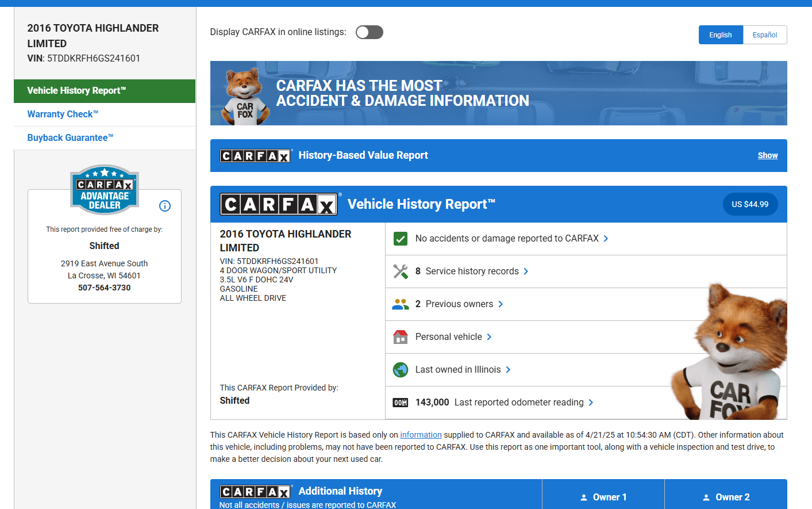The width and height of the screenshot is (812, 509).
Task: Click the Additional History heading
Action: click(340, 491)
